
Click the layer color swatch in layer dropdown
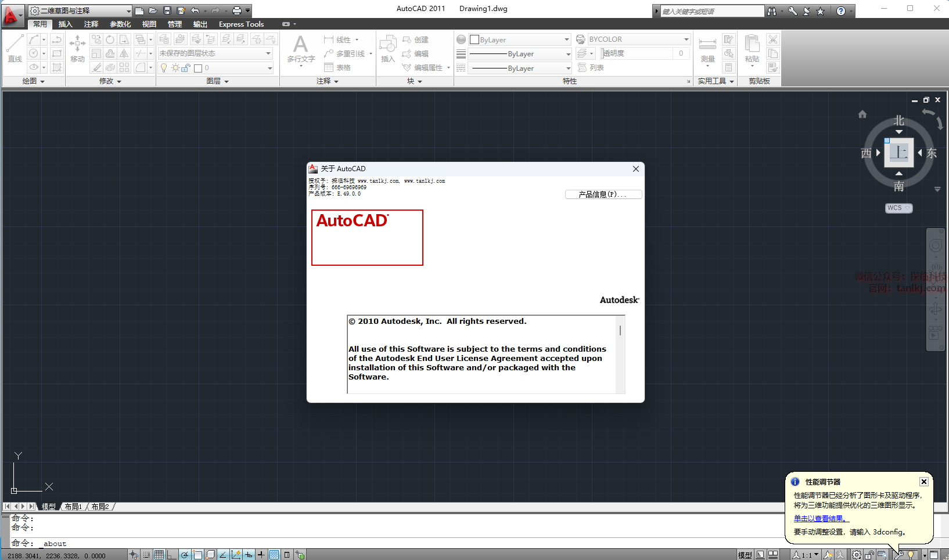pyautogui.click(x=197, y=68)
